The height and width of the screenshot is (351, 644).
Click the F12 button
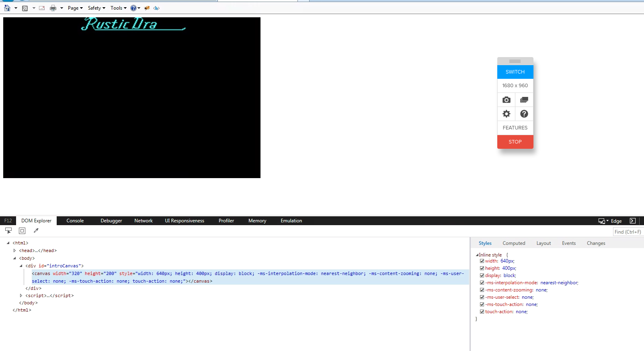click(x=8, y=221)
